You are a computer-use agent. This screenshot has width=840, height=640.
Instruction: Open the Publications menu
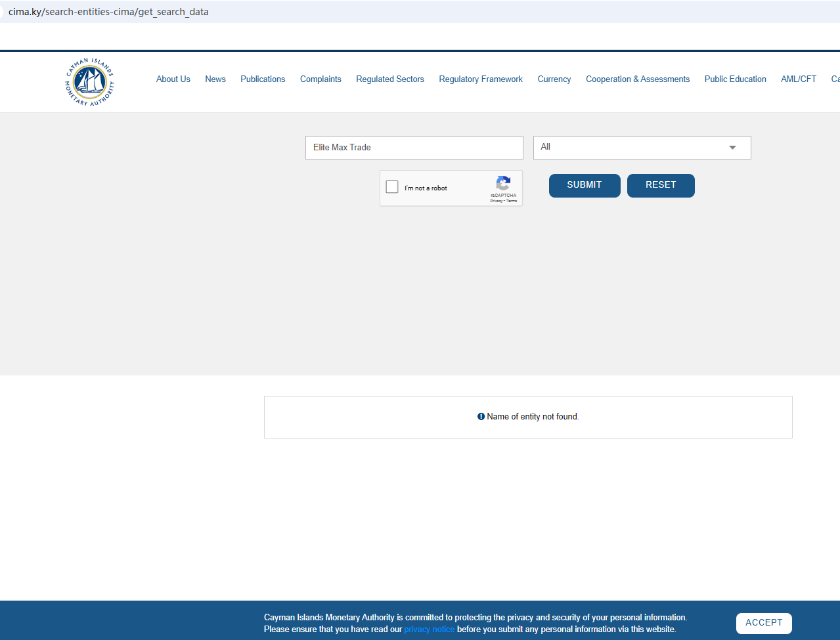[x=263, y=79]
